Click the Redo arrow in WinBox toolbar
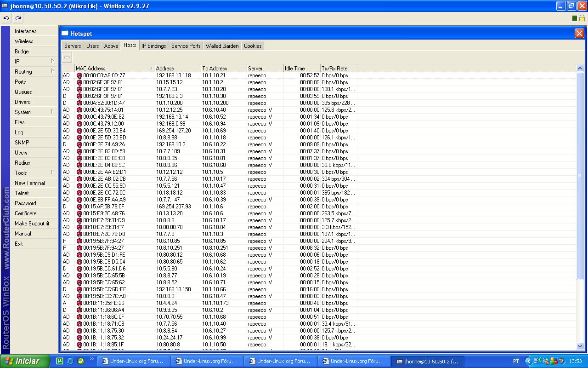 [18, 18]
